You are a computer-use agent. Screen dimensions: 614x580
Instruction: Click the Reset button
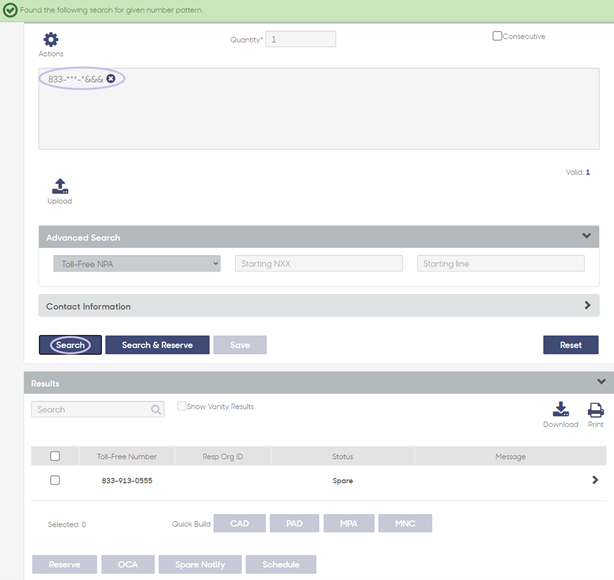571,345
